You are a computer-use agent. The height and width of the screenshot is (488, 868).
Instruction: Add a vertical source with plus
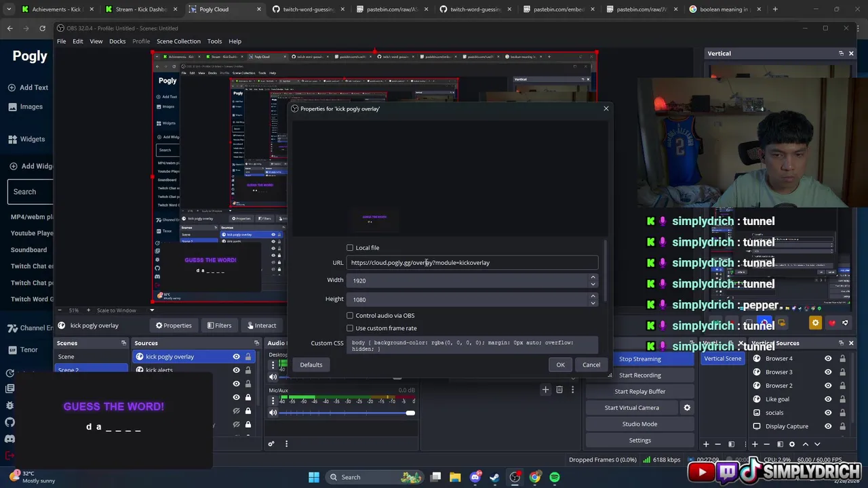click(754, 445)
